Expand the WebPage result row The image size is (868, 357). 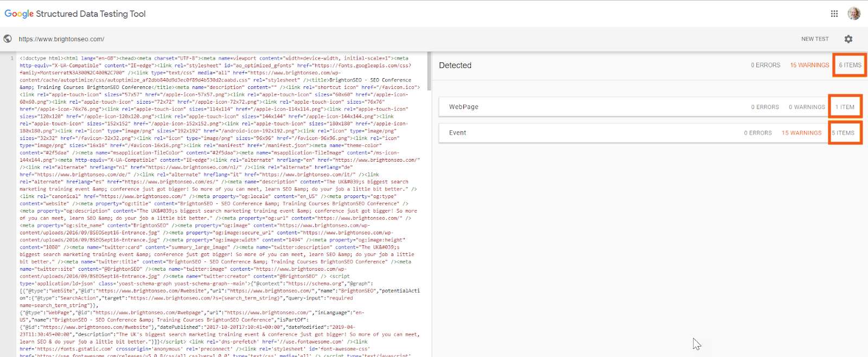649,107
